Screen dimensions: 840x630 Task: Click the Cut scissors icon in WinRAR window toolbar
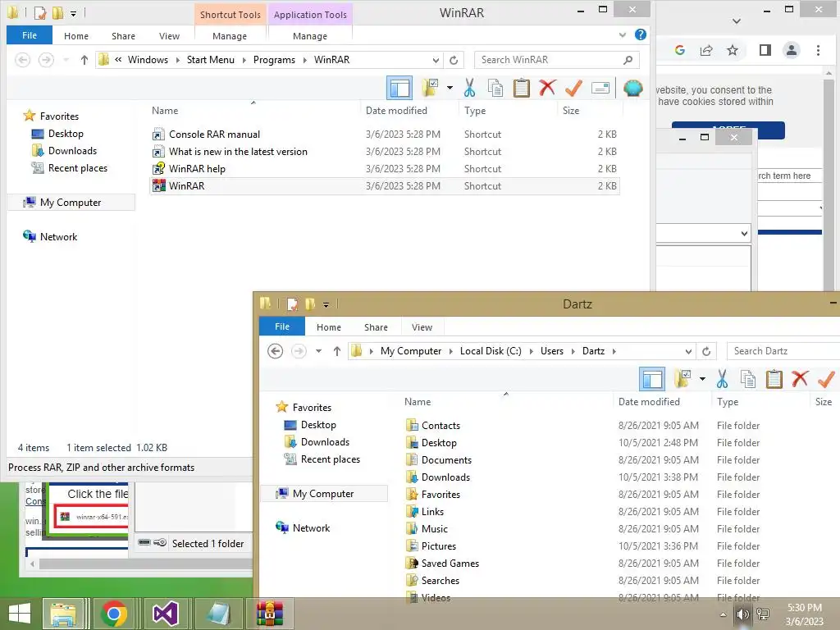click(x=469, y=88)
